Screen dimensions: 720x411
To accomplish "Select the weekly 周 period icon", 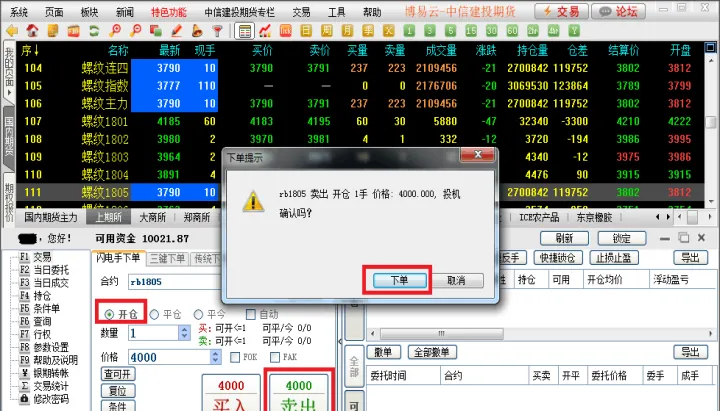I will [x=326, y=31].
